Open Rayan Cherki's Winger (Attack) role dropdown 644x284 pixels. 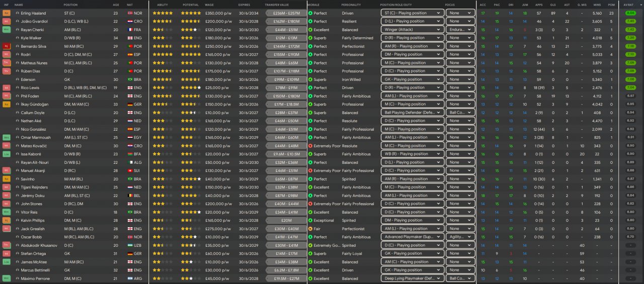point(412,30)
